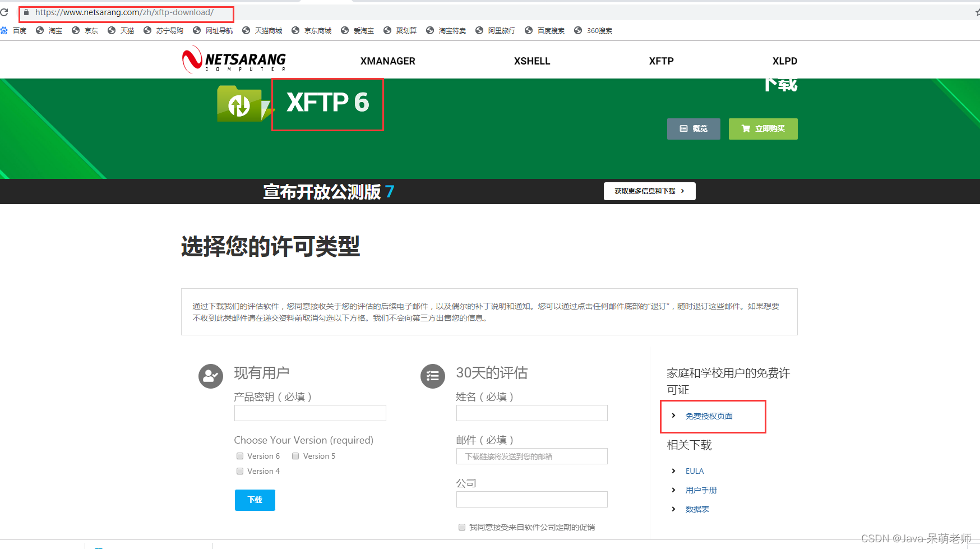The height and width of the screenshot is (549, 980).
Task: Click the 30天的评估 checklist icon
Action: point(433,376)
